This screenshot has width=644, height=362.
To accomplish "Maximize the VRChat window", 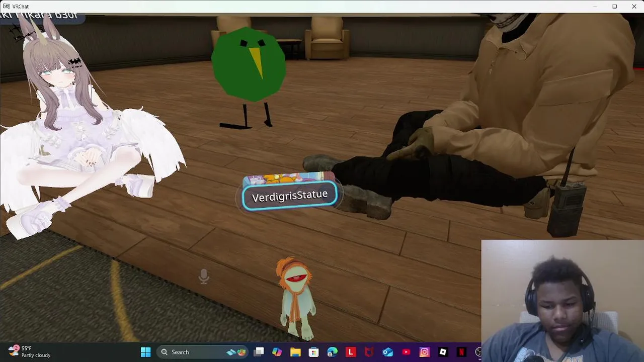I will pos(614,7).
